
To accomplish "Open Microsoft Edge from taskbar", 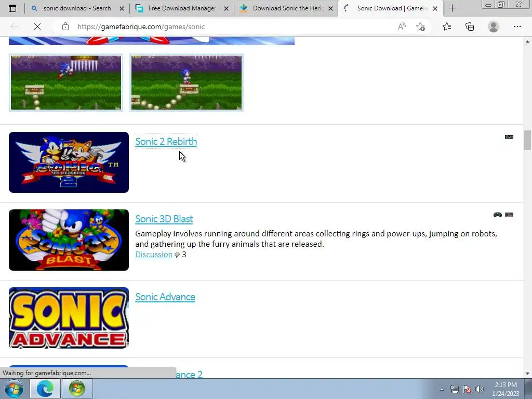I will (x=45, y=389).
